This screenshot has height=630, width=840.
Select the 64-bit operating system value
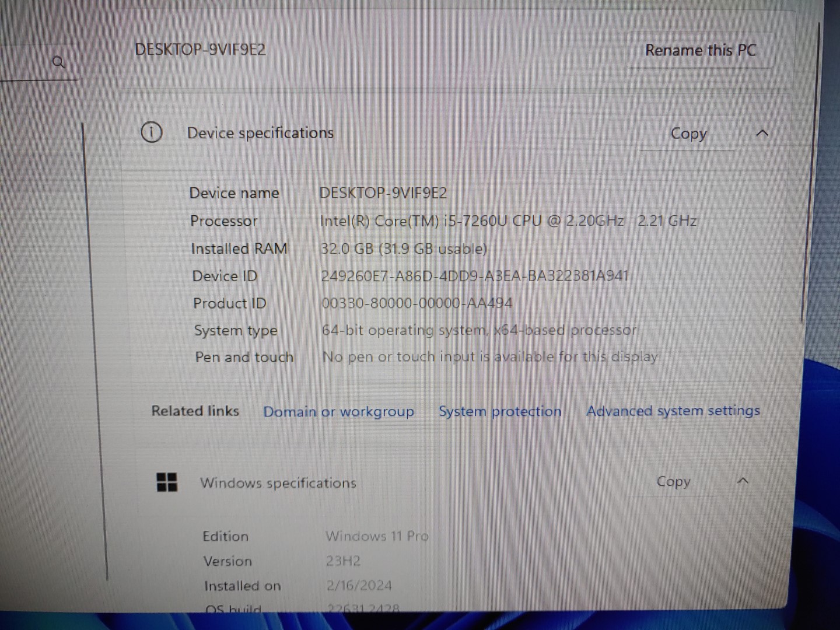coord(479,330)
